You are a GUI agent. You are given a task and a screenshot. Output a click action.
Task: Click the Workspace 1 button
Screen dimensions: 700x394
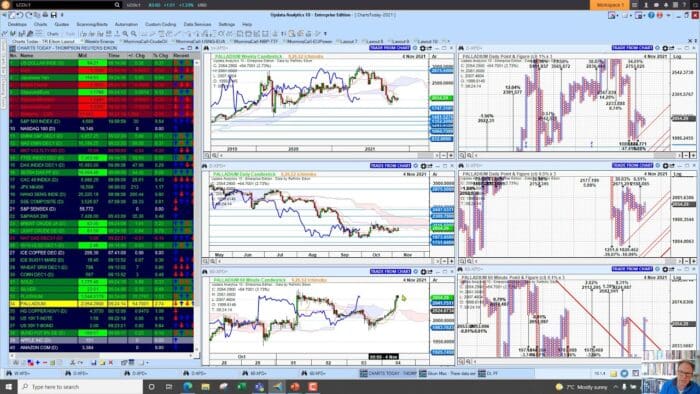pyautogui.click(x=610, y=5)
